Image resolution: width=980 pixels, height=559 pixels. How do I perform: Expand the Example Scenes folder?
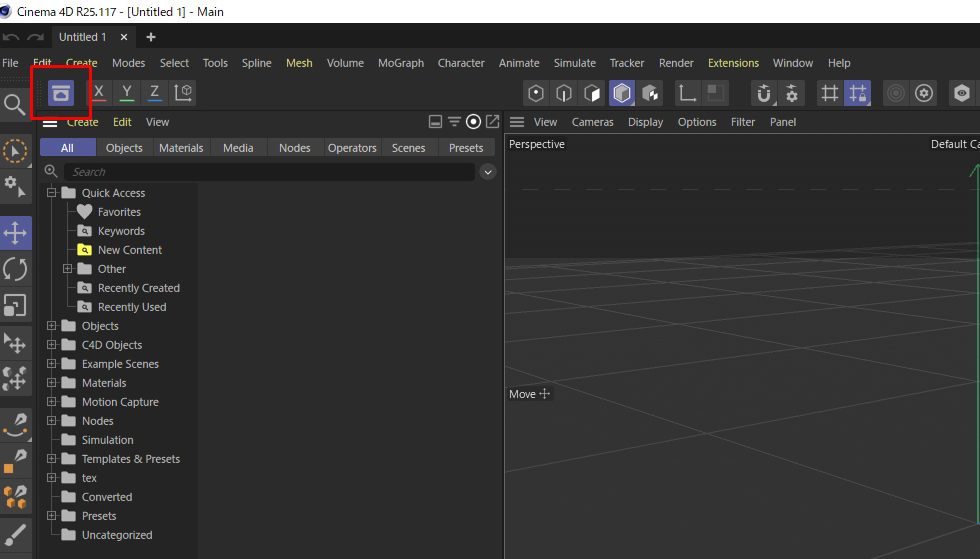tap(52, 363)
